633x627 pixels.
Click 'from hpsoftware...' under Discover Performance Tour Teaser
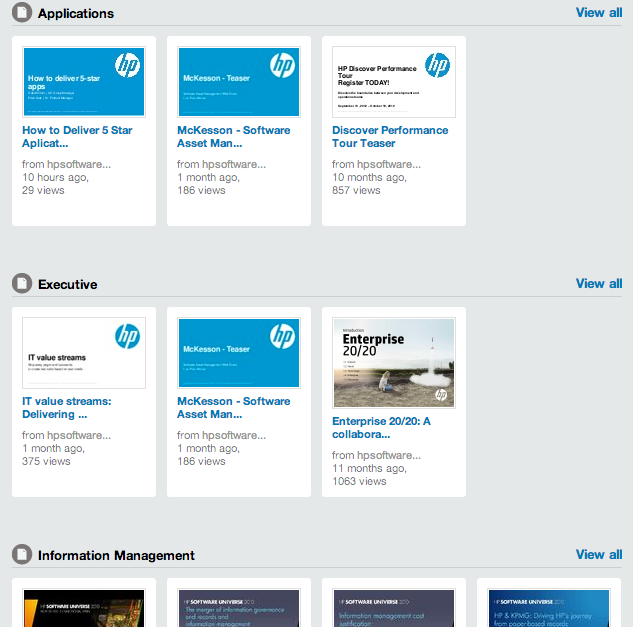tap(376, 164)
